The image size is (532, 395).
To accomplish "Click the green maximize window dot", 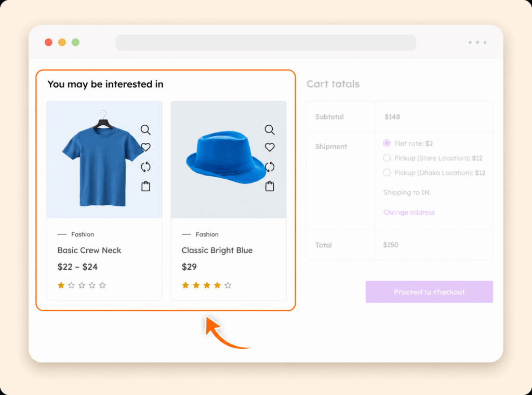I will [75, 42].
